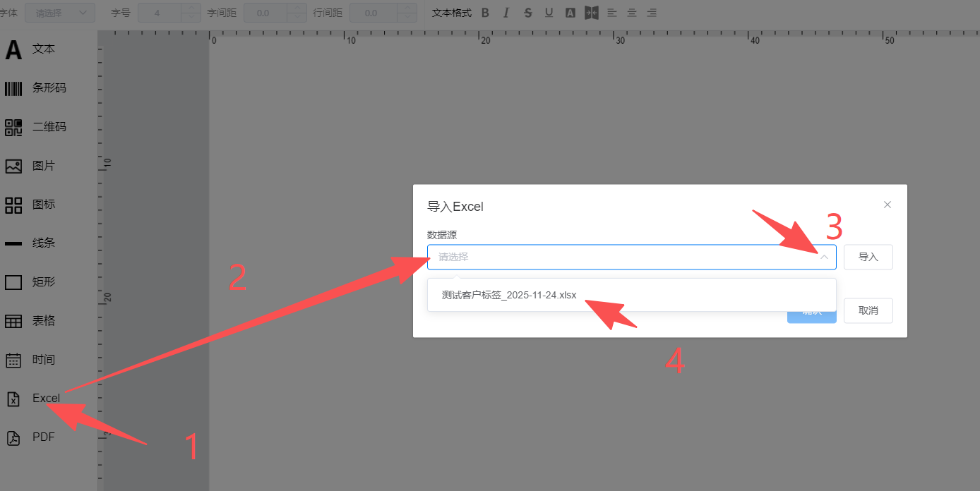980x491 pixels.
Task: Select the 时间 time tool
Action: 32,360
